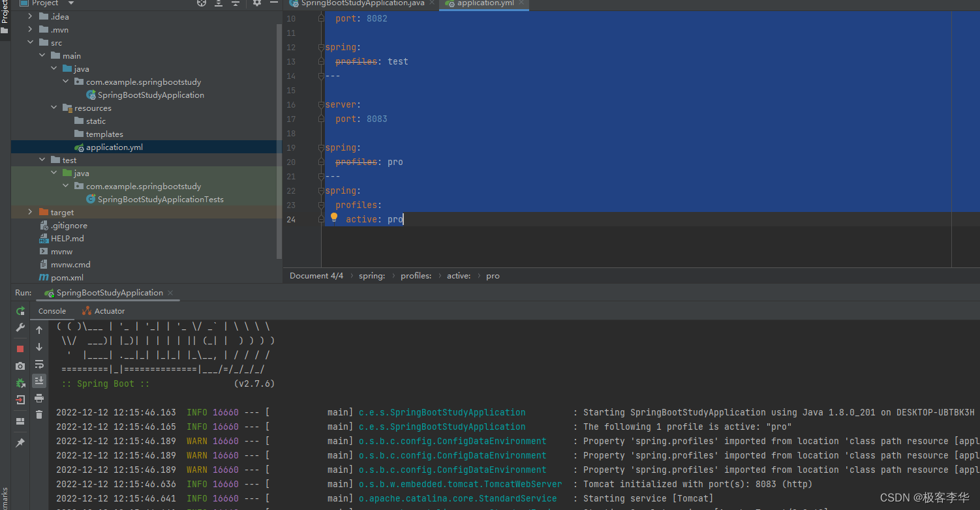Click the Project tree vertical scrollbar
This screenshot has height=510, width=980.
click(280, 140)
